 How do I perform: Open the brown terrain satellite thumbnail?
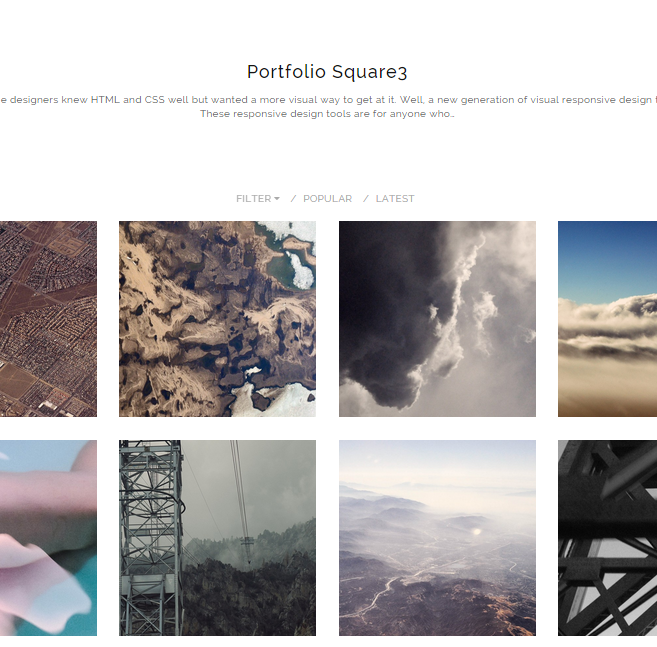tap(217, 319)
